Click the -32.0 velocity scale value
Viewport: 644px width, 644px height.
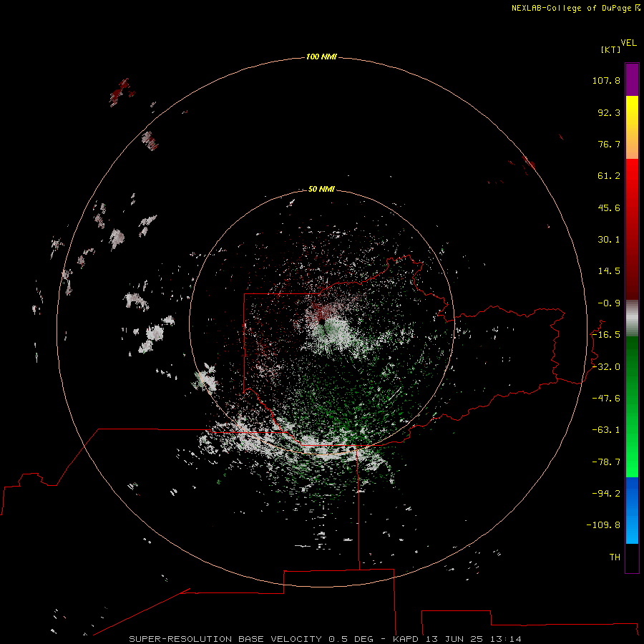[x=606, y=367]
